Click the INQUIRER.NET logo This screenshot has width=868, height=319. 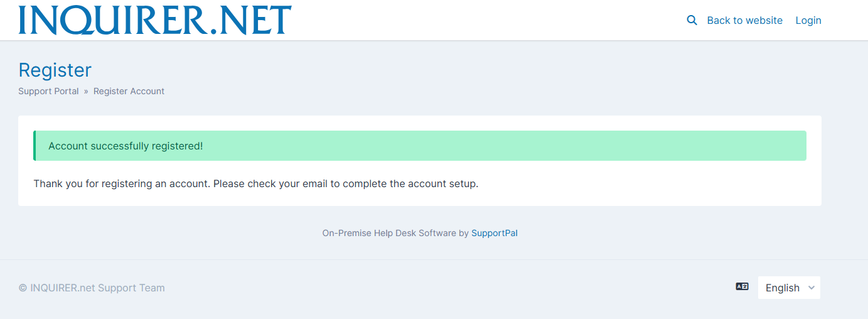tap(155, 19)
